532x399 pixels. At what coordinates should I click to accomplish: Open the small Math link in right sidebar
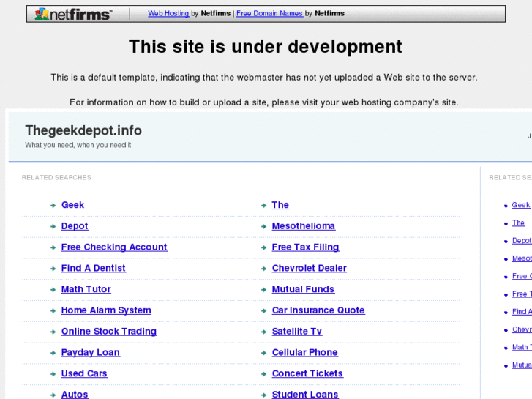coord(522,347)
